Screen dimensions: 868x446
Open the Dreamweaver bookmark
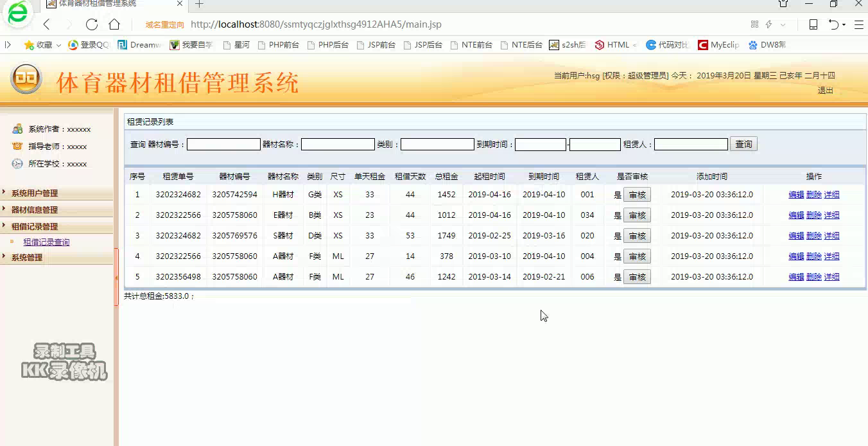tap(139, 45)
